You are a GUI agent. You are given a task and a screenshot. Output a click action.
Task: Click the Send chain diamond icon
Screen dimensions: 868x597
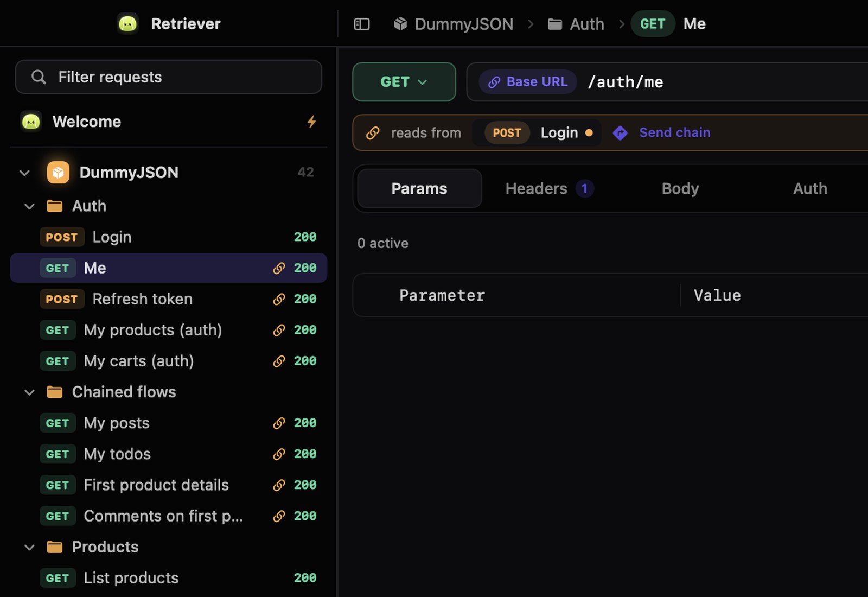pos(620,133)
